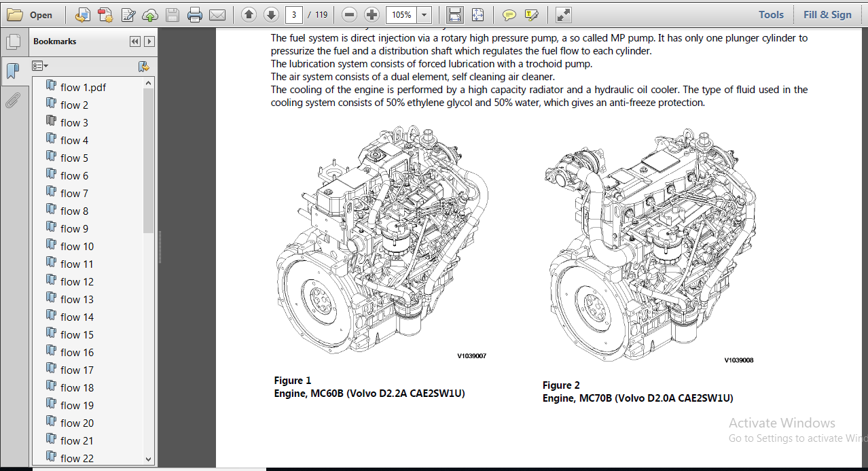Select bookmark flow 12
The width and height of the screenshot is (868, 471).
click(x=77, y=281)
